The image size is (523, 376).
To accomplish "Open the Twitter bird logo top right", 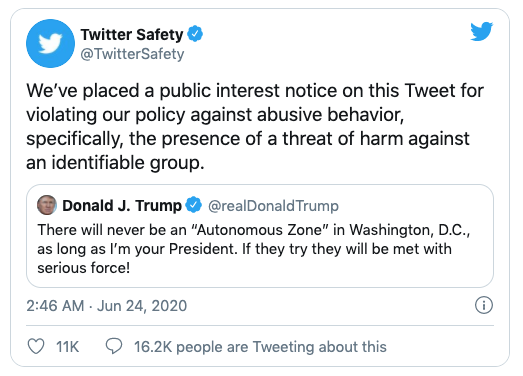I will click(x=481, y=31).
